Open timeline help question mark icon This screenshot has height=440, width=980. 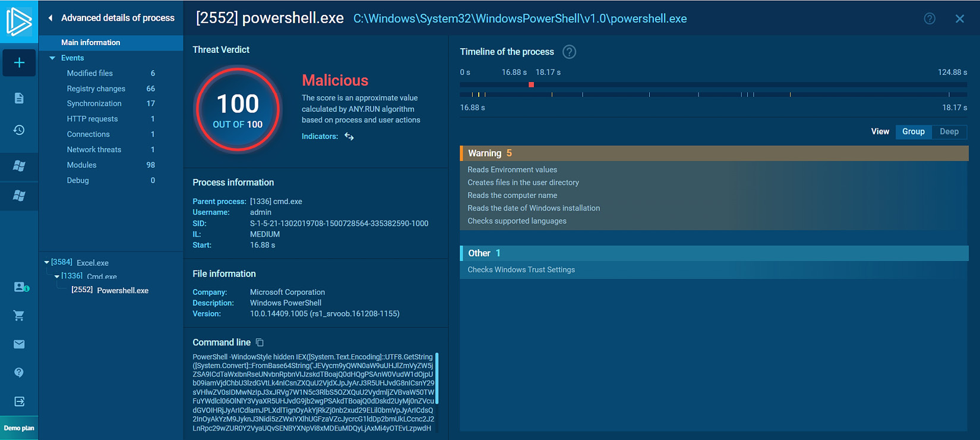click(569, 52)
